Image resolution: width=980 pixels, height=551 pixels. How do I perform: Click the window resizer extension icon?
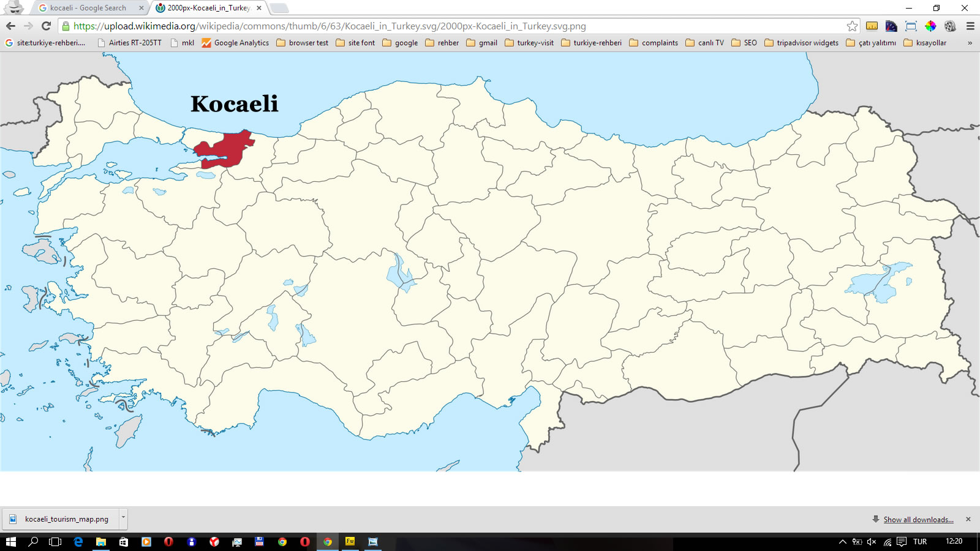911,26
